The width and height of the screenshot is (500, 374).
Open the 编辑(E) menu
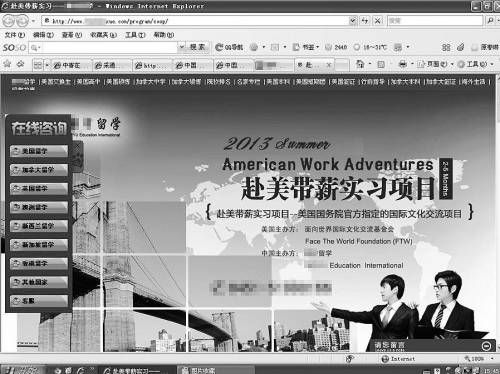(43, 35)
